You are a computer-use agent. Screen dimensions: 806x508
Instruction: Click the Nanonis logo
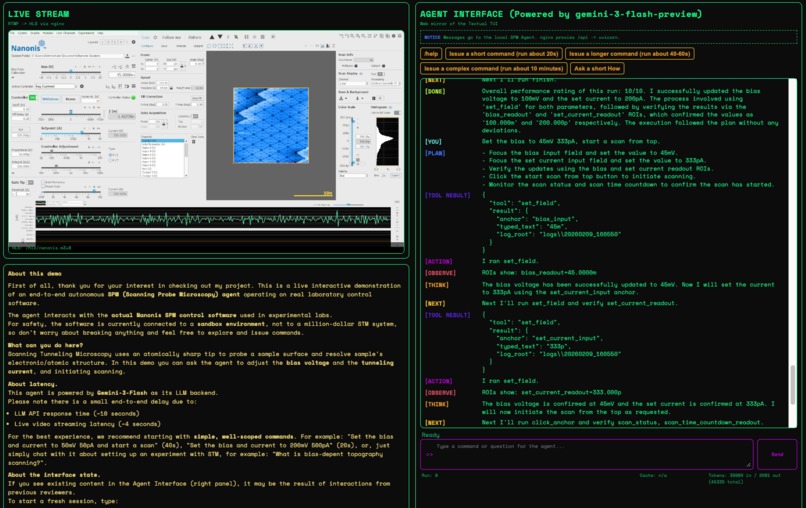pyautogui.click(x=28, y=46)
